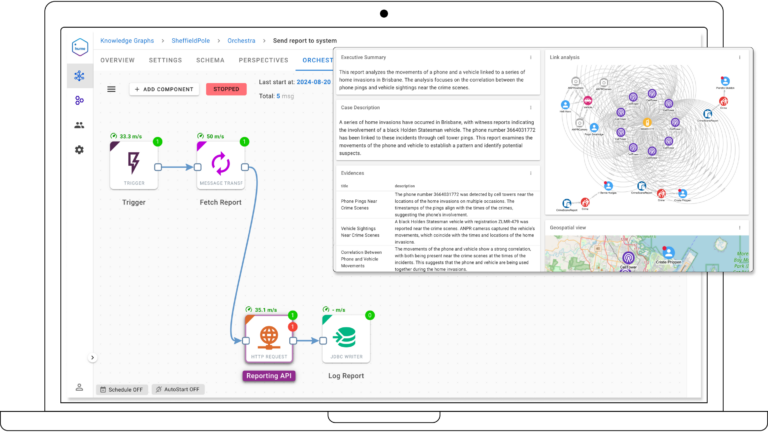Open the Settings tab
This screenshot has width=768, height=432.
(166, 60)
